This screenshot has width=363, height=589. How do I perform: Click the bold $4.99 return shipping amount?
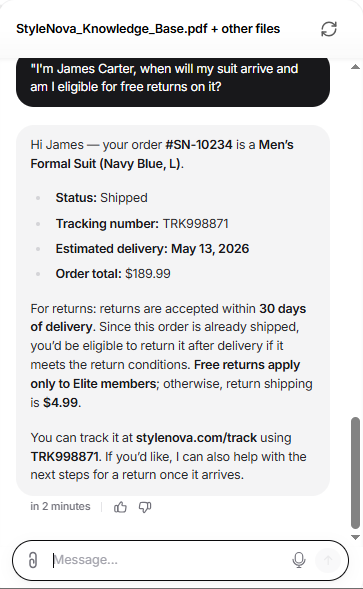click(60, 403)
